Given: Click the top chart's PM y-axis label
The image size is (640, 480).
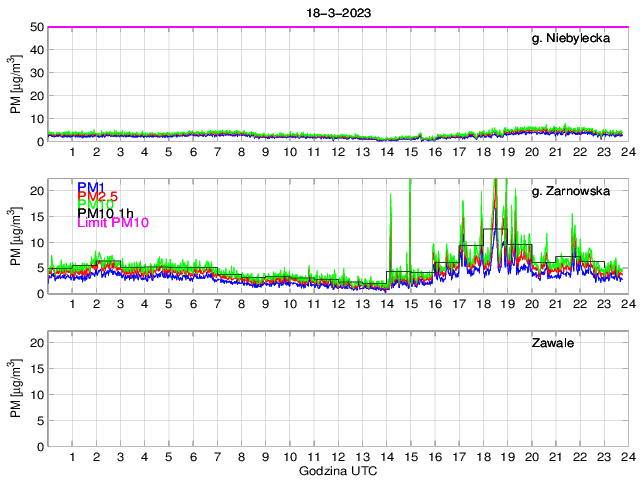Looking at the screenshot, I should coord(16,85).
